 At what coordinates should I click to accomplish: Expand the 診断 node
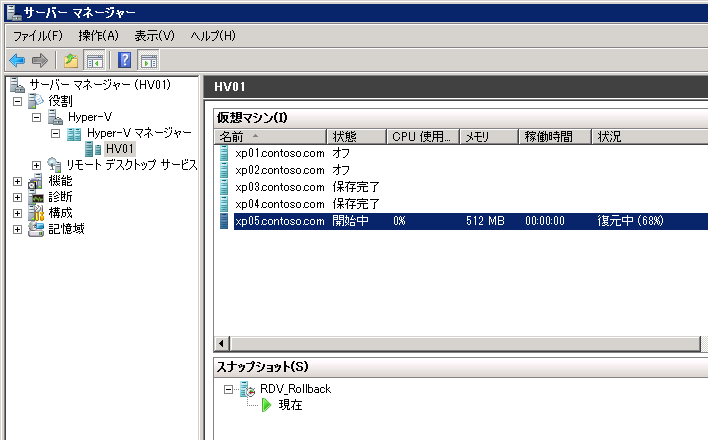click(17, 197)
